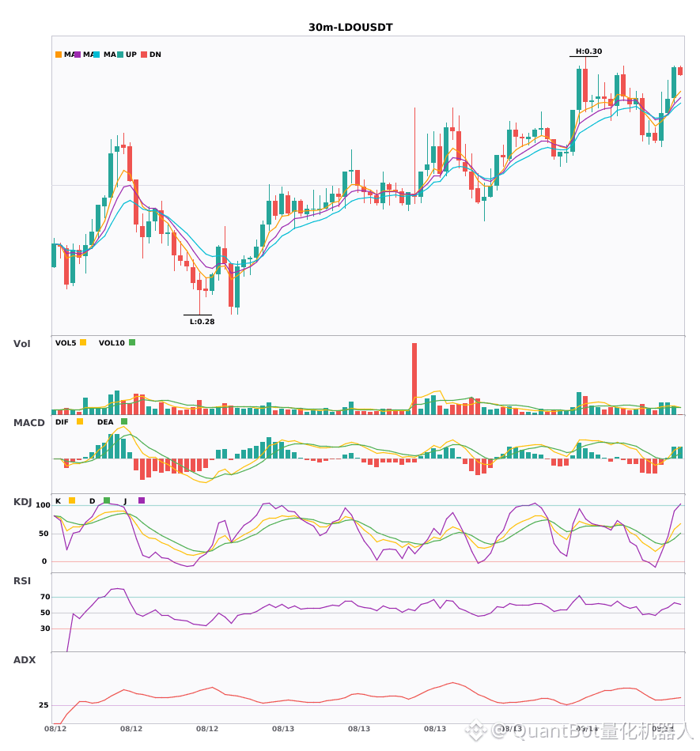
Task: Select the KDJ panel label
Action: point(22,501)
